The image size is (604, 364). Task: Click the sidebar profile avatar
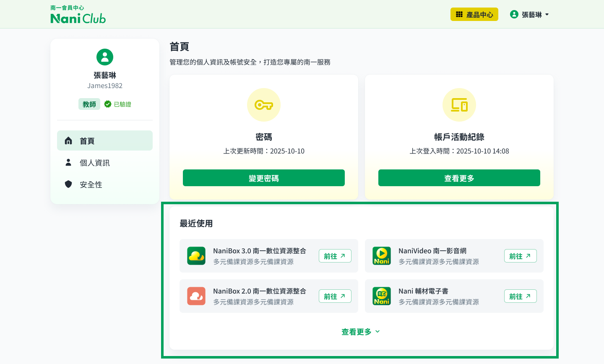tap(105, 57)
